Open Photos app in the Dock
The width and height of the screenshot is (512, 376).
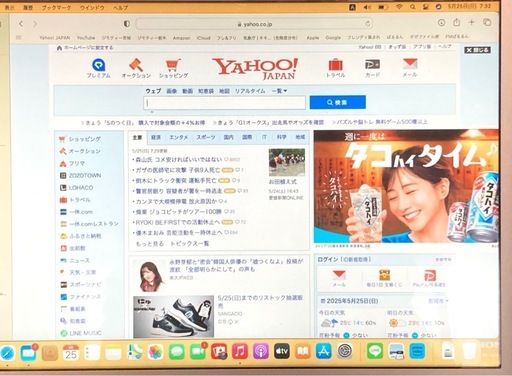click(156, 352)
